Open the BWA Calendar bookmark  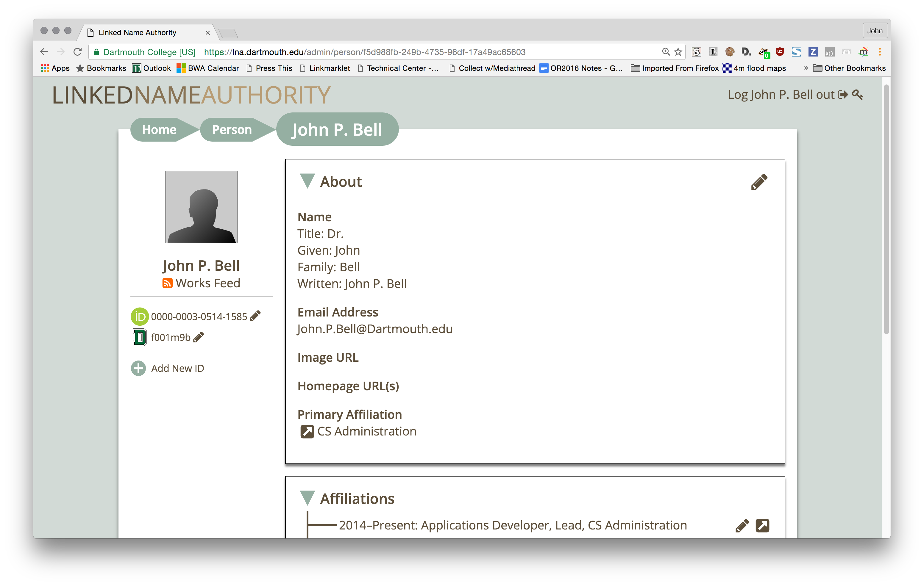tap(207, 68)
